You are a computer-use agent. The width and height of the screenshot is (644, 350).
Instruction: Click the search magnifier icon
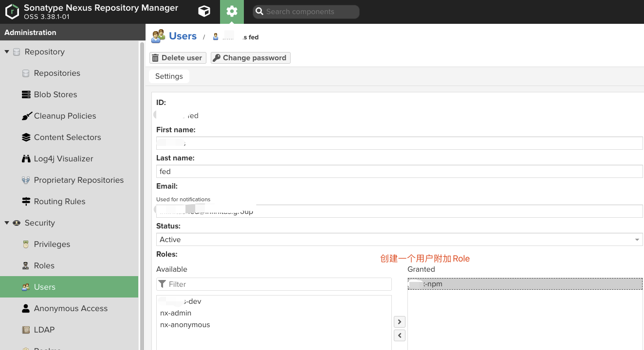point(259,12)
